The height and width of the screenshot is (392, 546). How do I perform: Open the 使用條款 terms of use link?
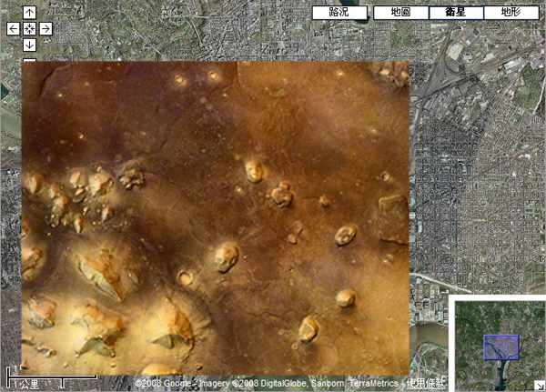pos(428,384)
